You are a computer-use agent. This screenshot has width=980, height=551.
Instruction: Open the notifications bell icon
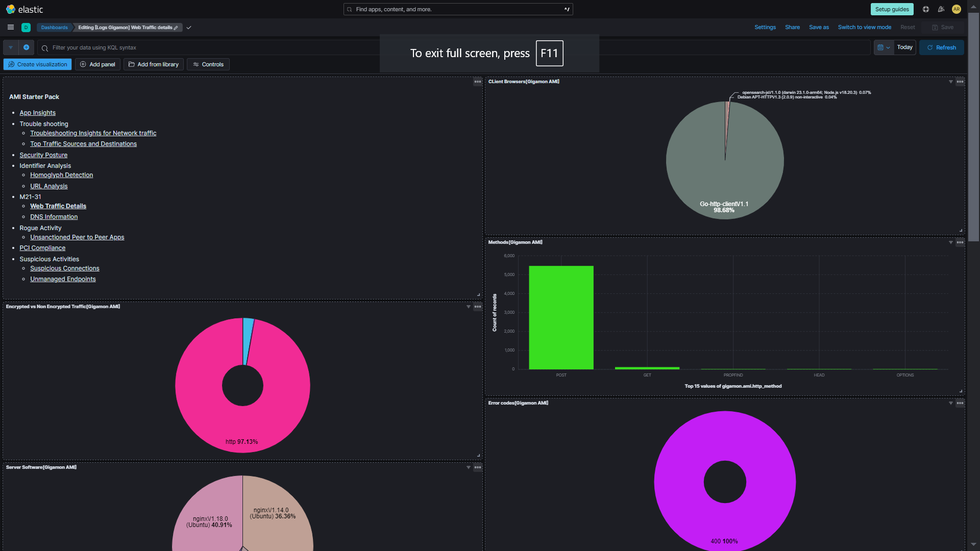941,9
